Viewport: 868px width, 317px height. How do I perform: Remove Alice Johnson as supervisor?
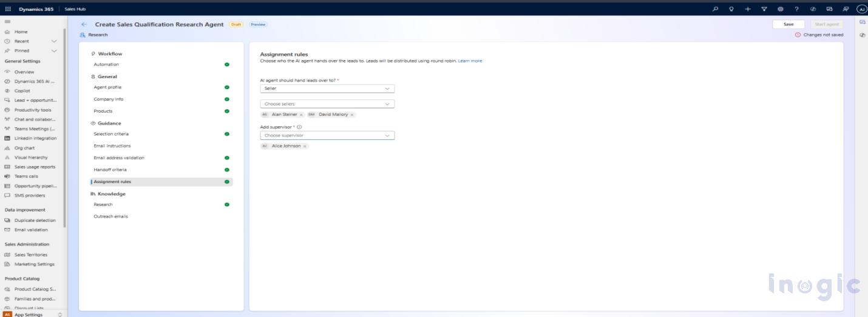(305, 146)
